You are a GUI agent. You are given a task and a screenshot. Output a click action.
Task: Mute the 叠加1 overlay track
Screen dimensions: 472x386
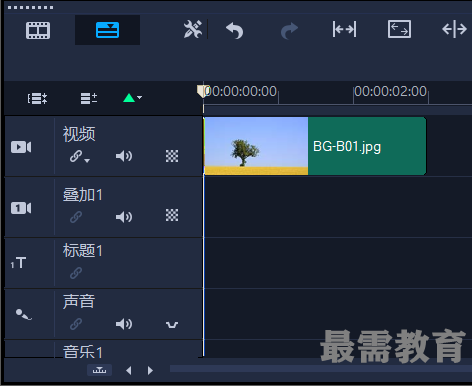(x=124, y=217)
